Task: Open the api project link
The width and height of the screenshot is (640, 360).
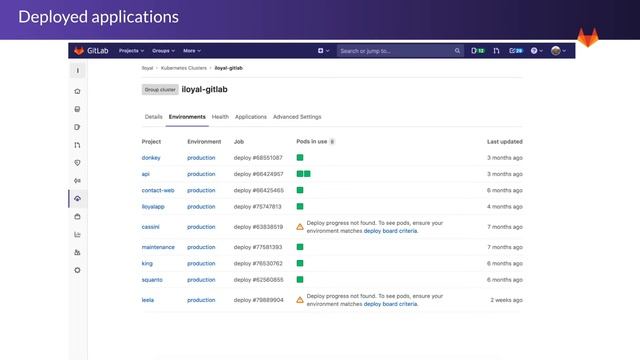Action: coord(146,174)
